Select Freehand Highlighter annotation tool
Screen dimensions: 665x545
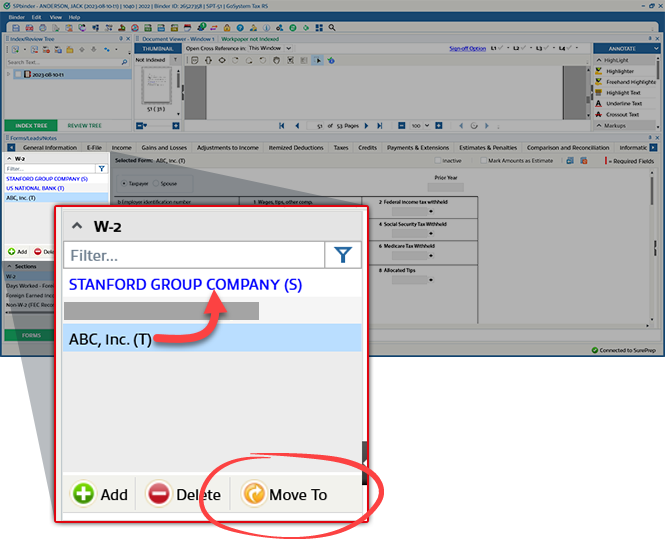click(x=626, y=82)
